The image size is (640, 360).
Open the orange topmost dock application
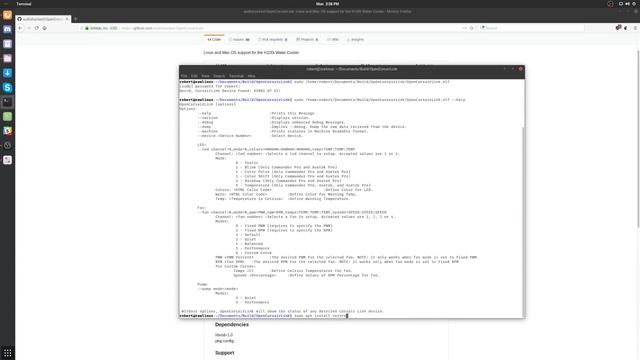(7, 15)
